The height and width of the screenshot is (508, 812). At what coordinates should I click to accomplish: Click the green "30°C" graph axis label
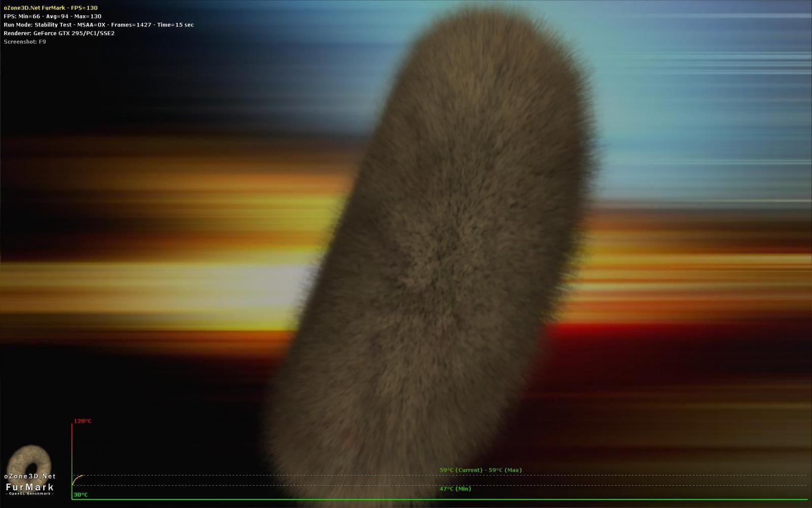point(81,495)
